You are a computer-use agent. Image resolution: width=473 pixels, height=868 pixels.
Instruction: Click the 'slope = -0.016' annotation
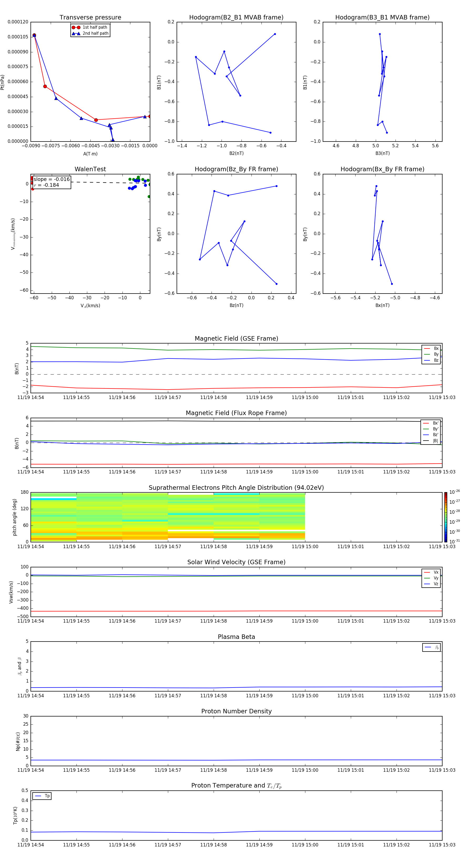tap(52, 179)
